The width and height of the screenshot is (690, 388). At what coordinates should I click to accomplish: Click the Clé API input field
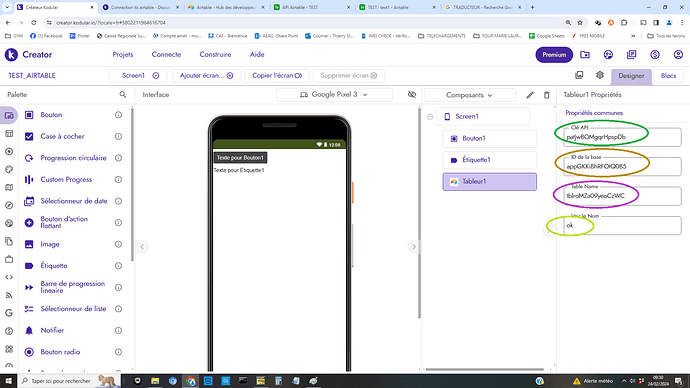[622, 137]
